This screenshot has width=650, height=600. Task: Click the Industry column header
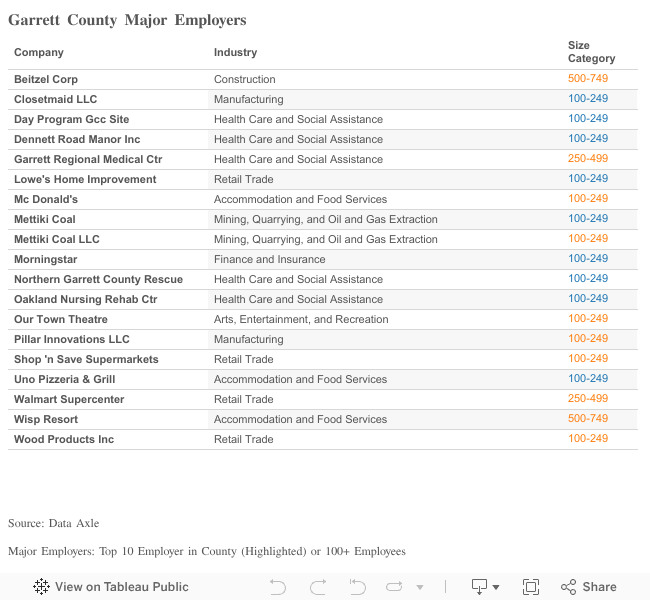click(x=235, y=52)
